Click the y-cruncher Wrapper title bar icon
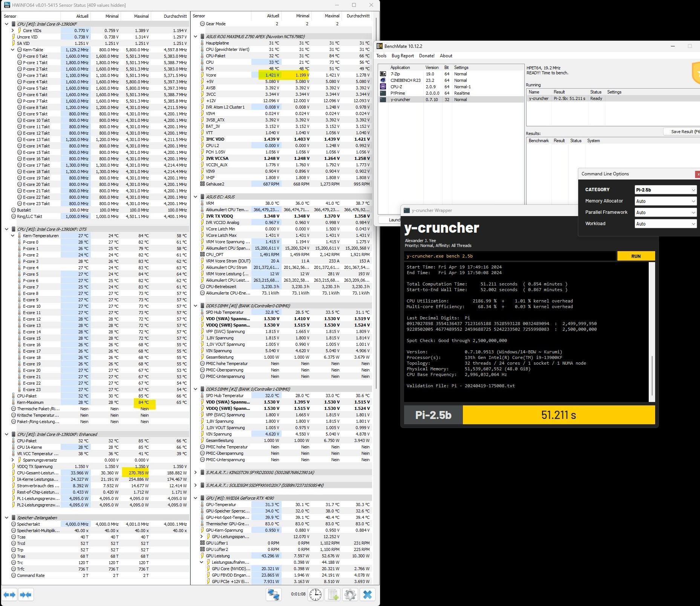Image resolution: width=700 pixels, height=606 pixels. [406, 210]
